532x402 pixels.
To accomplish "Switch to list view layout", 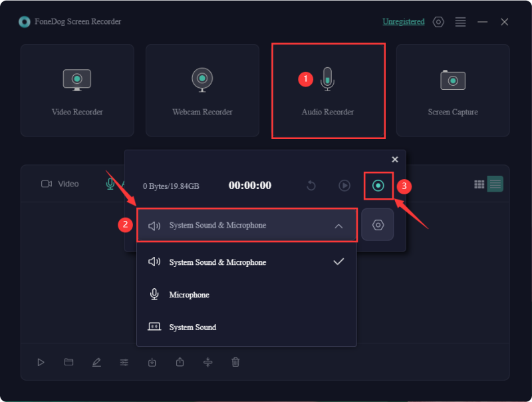I will 495,184.
